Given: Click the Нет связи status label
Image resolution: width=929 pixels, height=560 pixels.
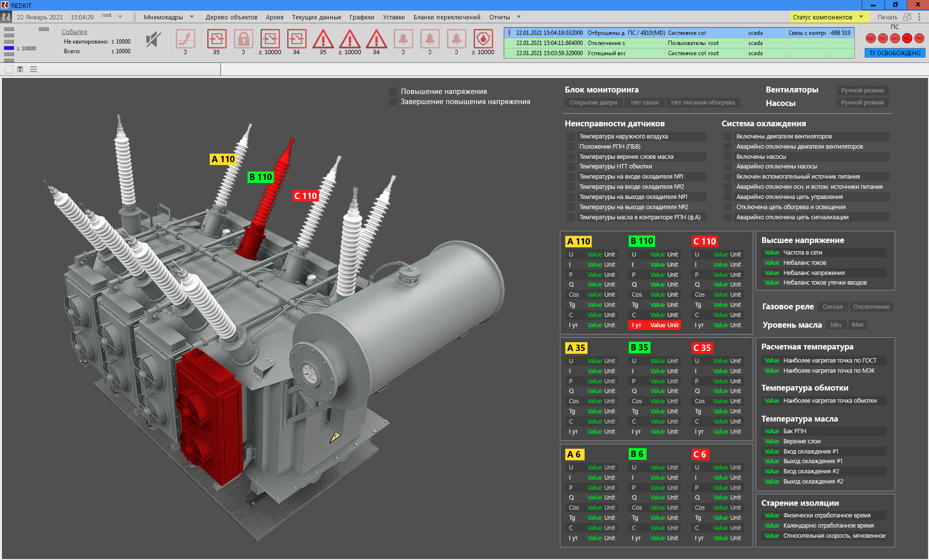Looking at the screenshot, I should [645, 103].
